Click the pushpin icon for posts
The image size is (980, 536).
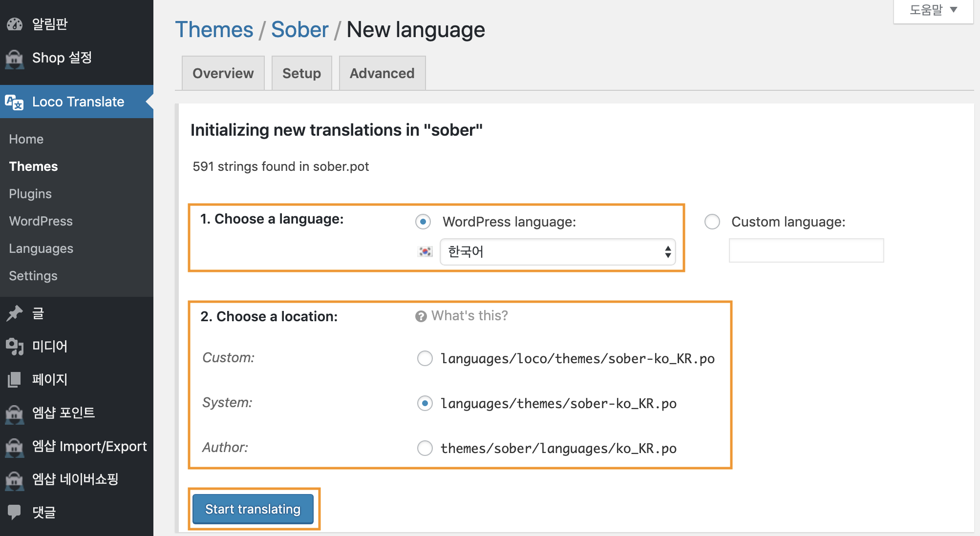(15, 313)
